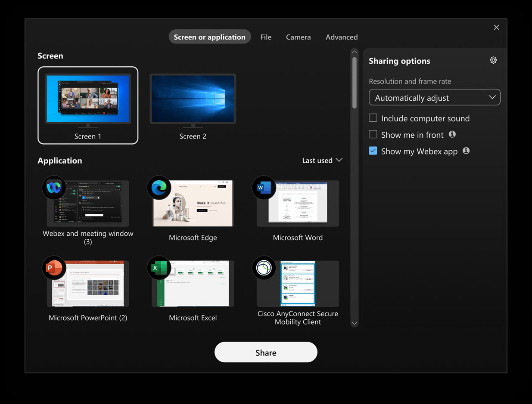532x404 pixels.
Task: Open the Automatically adjust resolution dropdown
Action: 435,97
